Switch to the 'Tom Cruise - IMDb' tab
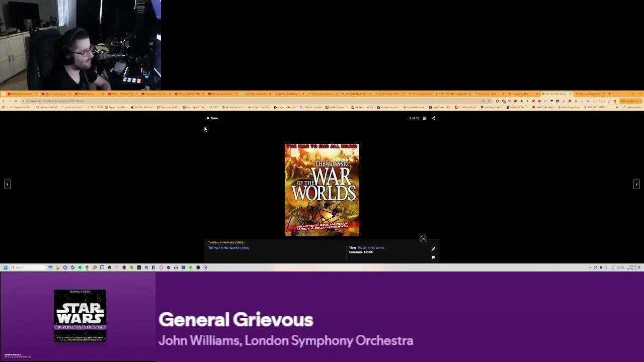Image resolution: width=644 pixels, height=362 pixels. pyautogui.click(x=489, y=94)
